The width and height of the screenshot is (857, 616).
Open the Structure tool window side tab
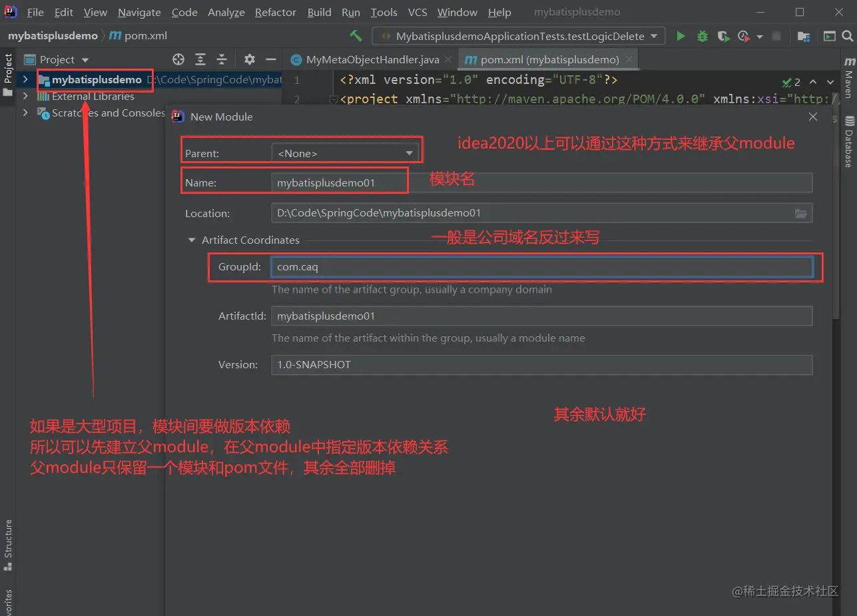pos(8,545)
